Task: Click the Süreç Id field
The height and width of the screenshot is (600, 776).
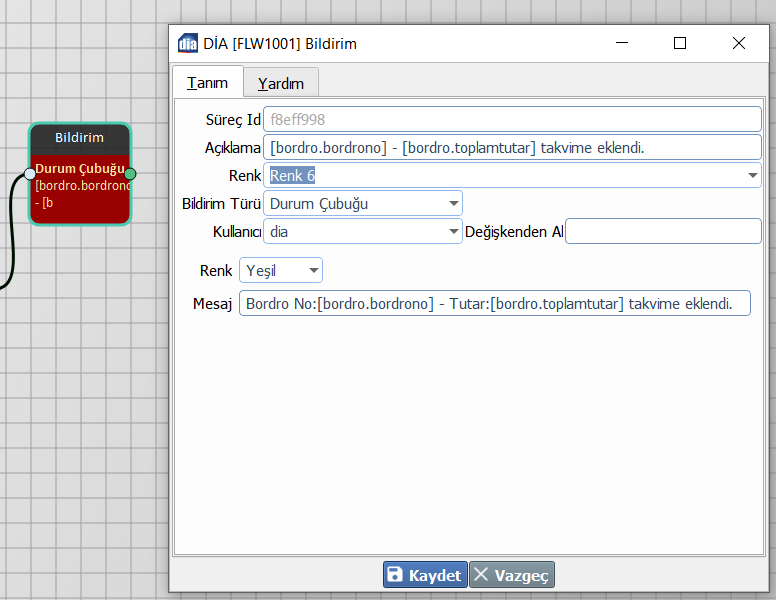Action: pos(512,119)
